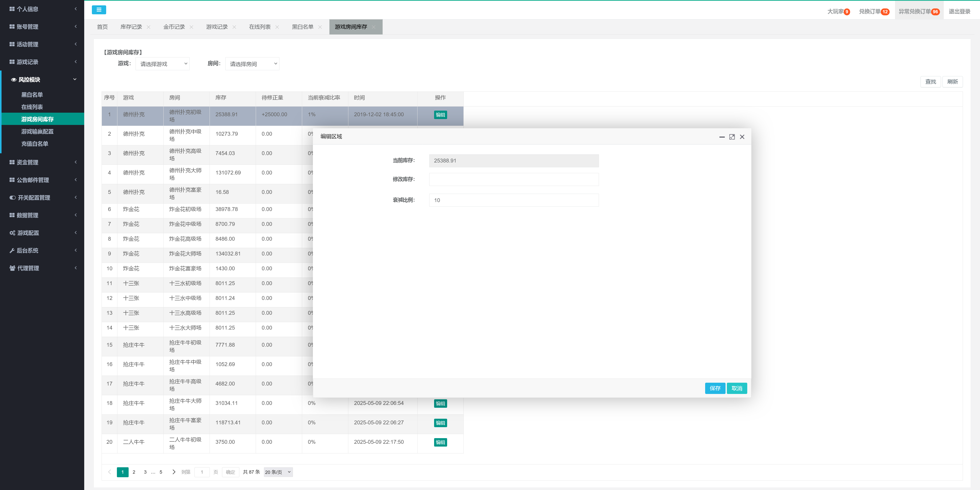Close the 库存记录 tab with its X
The height and width of the screenshot is (490, 980).
tap(149, 27)
